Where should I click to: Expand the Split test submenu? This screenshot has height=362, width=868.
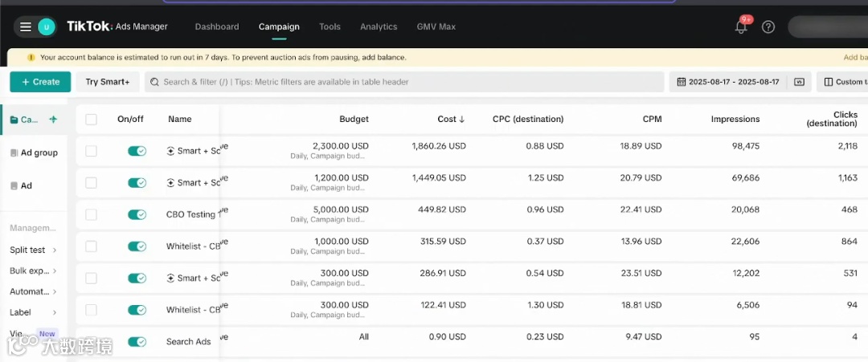55,250
